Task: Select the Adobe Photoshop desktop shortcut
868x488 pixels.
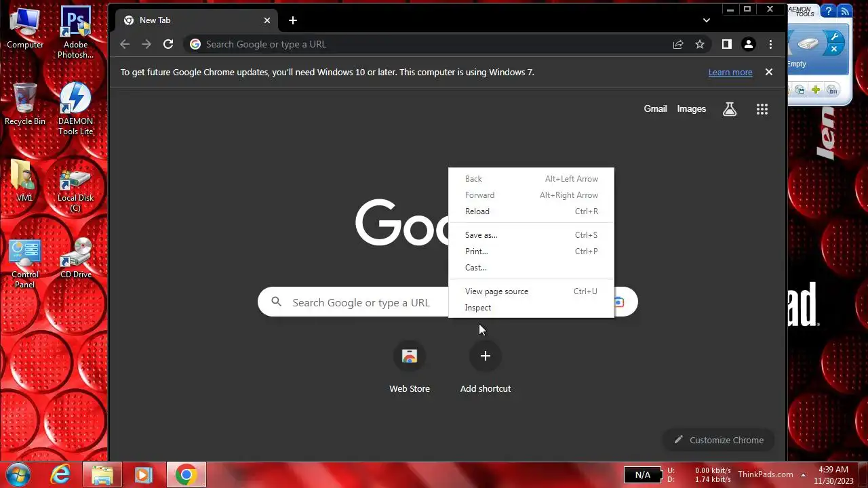Action: [x=75, y=33]
